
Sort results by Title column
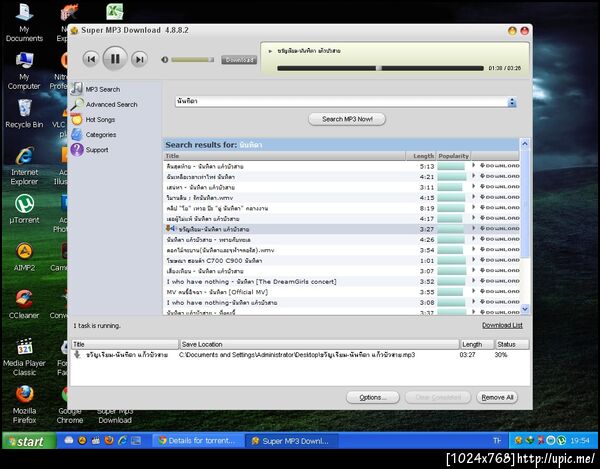(x=284, y=156)
